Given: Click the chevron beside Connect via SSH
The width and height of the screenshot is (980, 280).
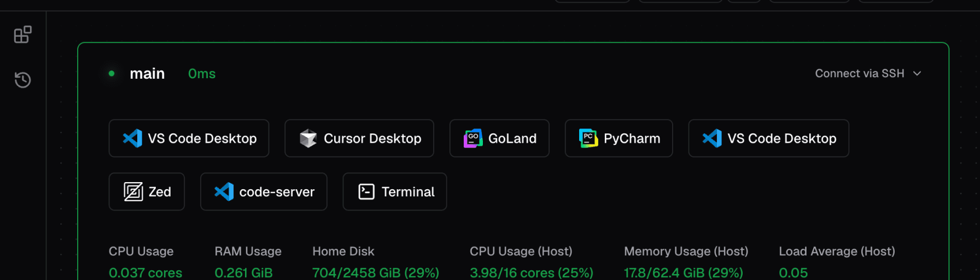Looking at the screenshot, I should pyautogui.click(x=917, y=73).
